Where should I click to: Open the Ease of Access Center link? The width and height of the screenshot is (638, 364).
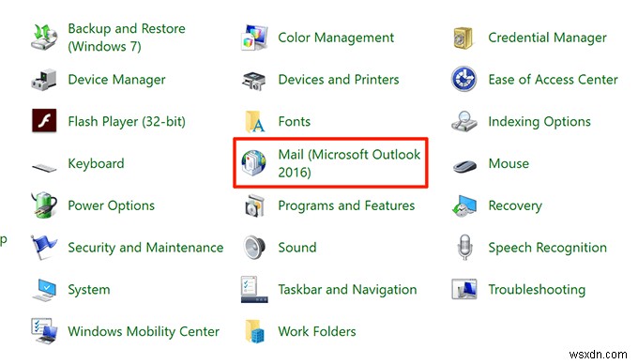click(x=553, y=80)
